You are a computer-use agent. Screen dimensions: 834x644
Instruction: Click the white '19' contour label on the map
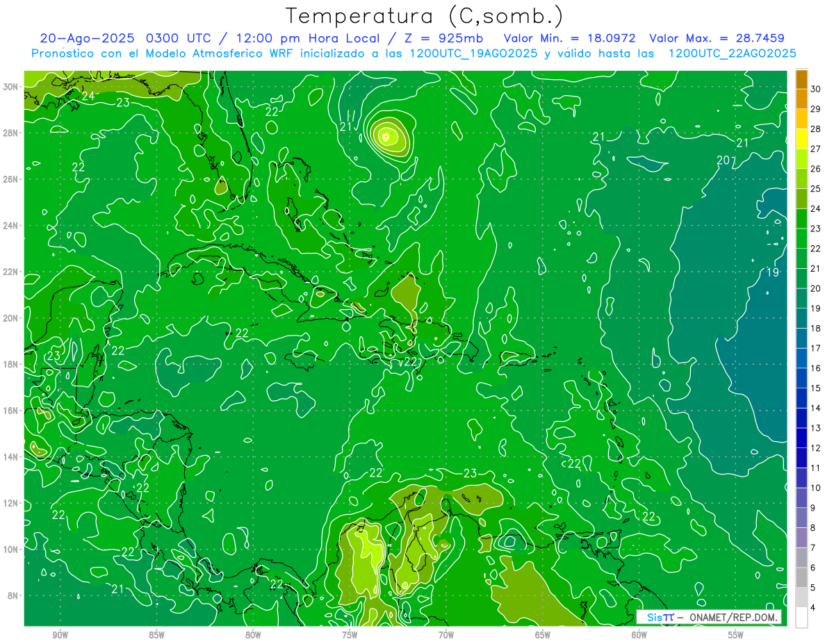coord(773,272)
